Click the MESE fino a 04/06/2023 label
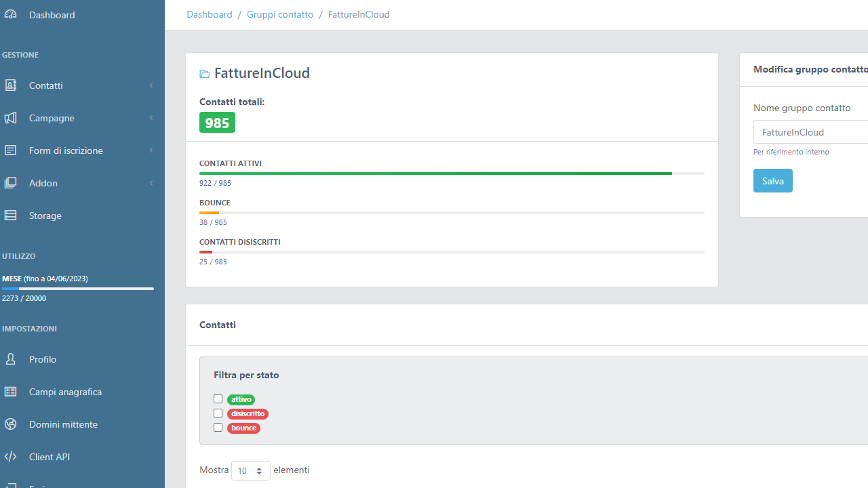 tap(45, 279)
